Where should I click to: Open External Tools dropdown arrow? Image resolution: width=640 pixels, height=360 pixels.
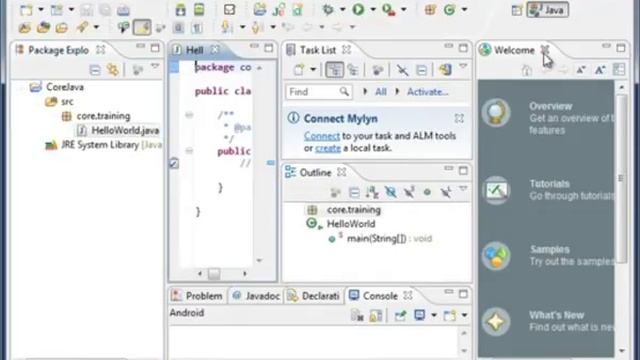coord(404,9)
